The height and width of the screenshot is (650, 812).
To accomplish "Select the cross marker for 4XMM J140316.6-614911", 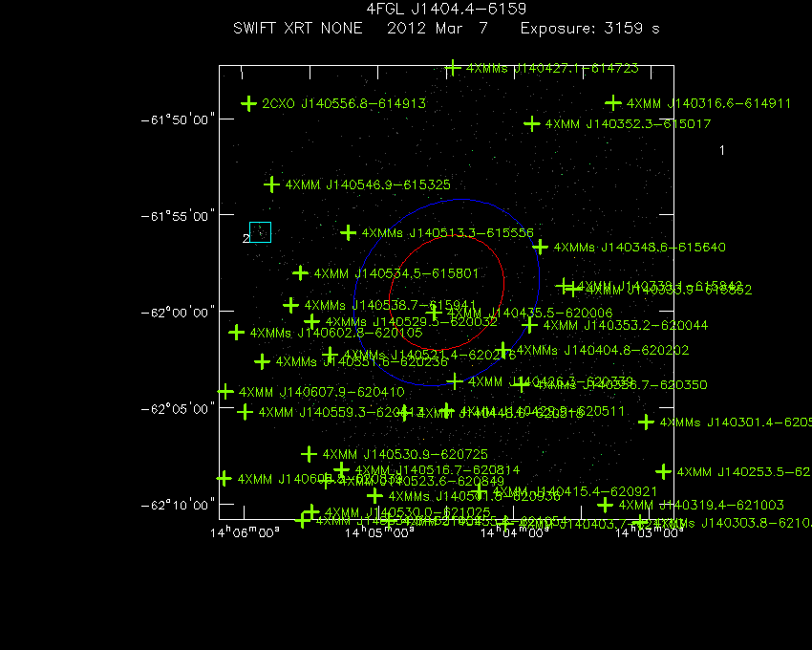I will [x=613, y=102].
